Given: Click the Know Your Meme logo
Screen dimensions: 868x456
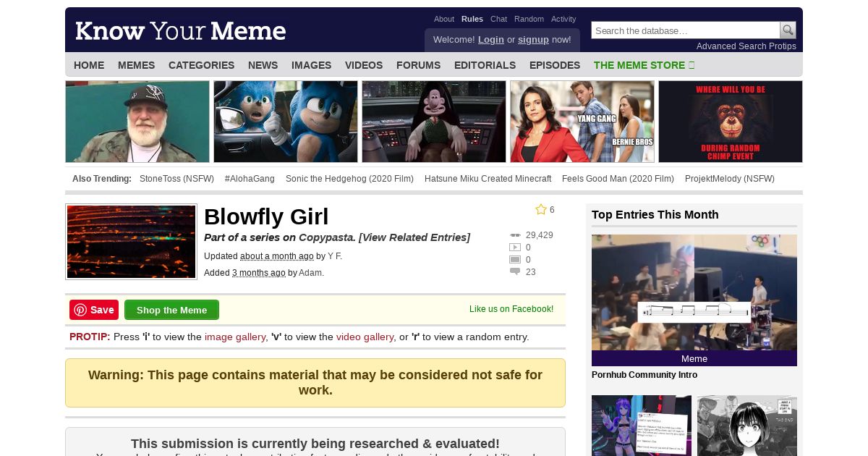Looking at the screenshot, I should pyautogui.click(x=181, y=31).
